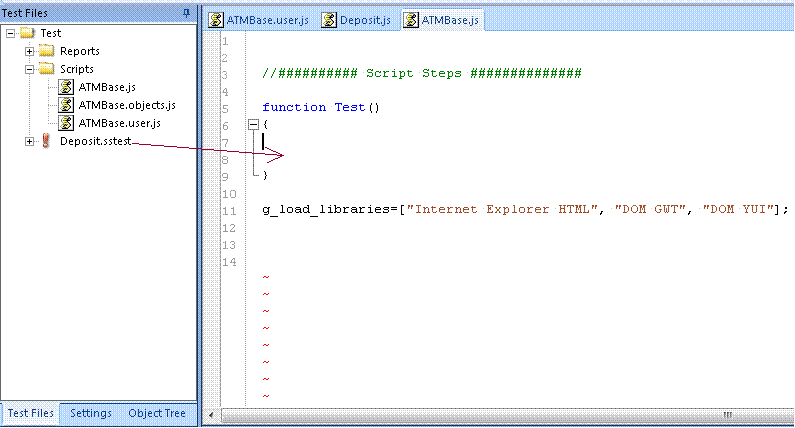
Task: Click the ATMBase.objects.js script file icon
Action: click(66, 105)
